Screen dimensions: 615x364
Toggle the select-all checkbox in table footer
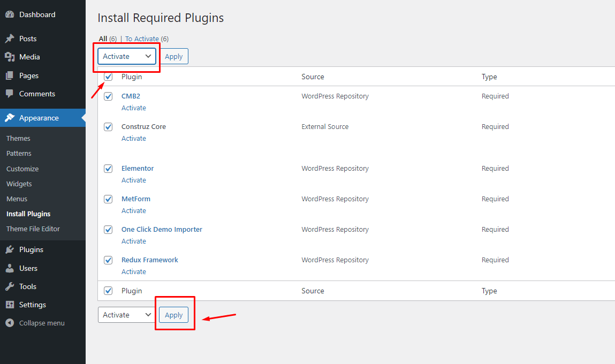click(x=108, y=291)
